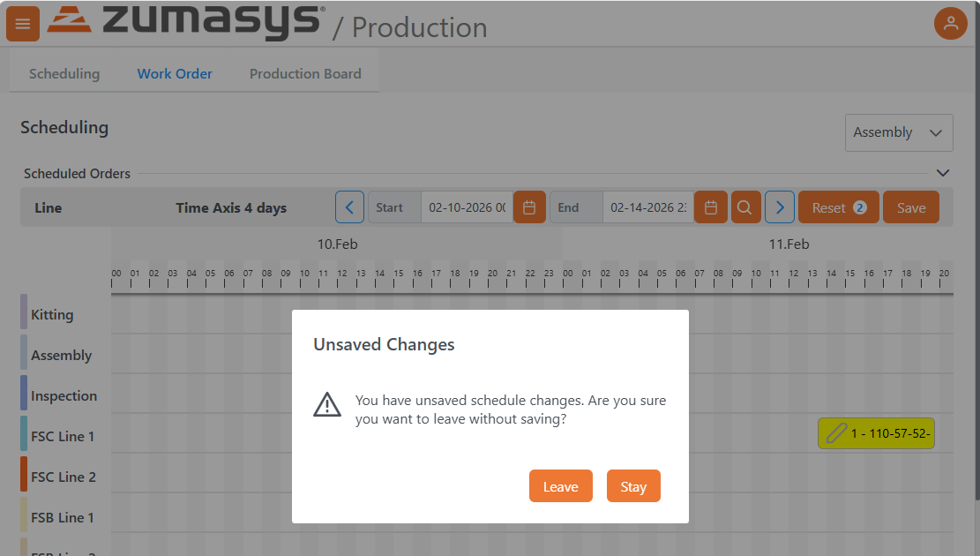Viewport: 980px width, 556px height.
Task: Switch to the Production Board tab
Action: click(x=305, y=73)
